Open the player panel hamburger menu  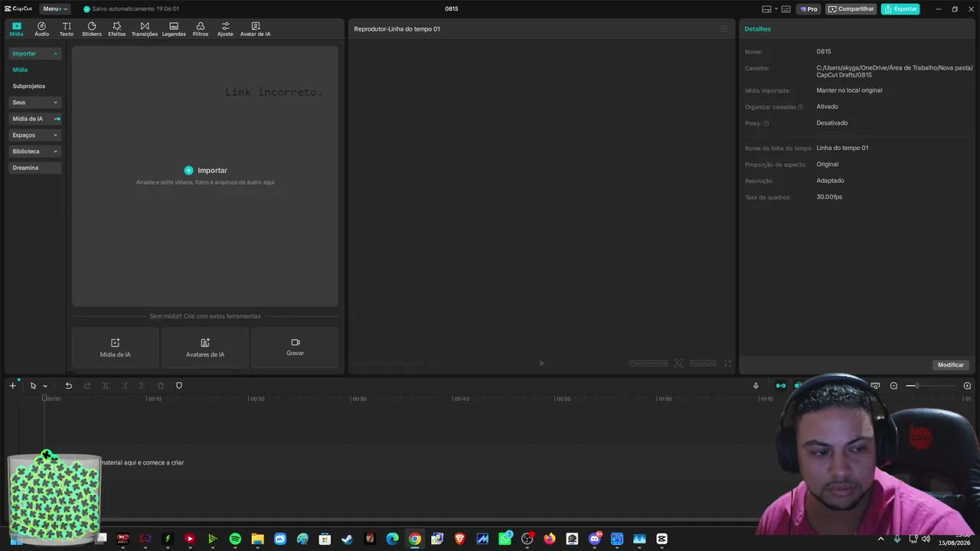click(x=724, y=29)
